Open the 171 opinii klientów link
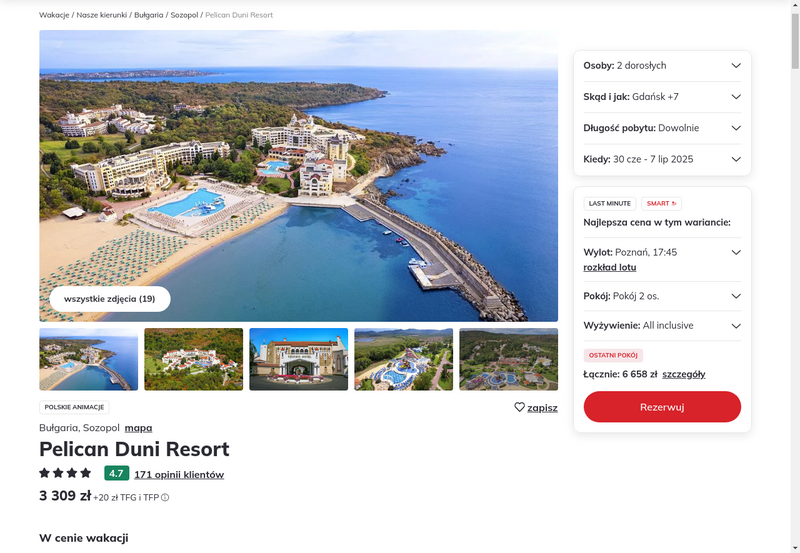This screenshot has height=553, width=800. 179,474
